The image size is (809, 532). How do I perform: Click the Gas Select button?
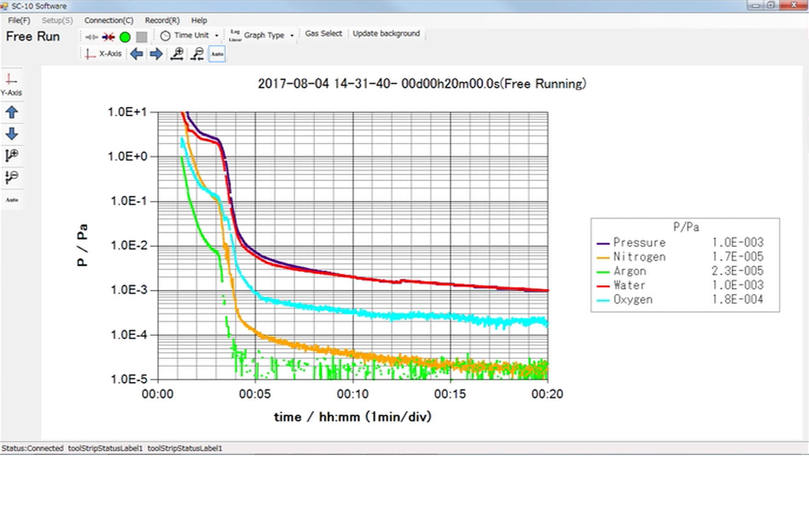(324, 34)
